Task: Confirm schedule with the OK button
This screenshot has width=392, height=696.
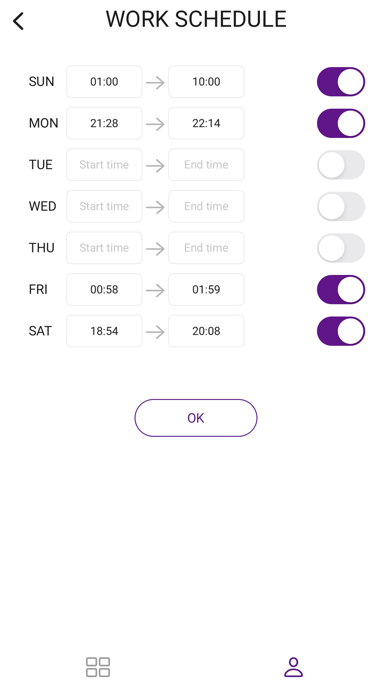Action: pyautogui.click(x=196, y=418)
